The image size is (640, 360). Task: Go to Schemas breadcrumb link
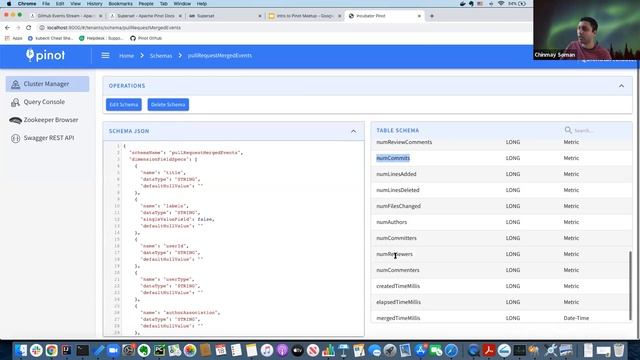pyautogui.click(x=161, y=56)
